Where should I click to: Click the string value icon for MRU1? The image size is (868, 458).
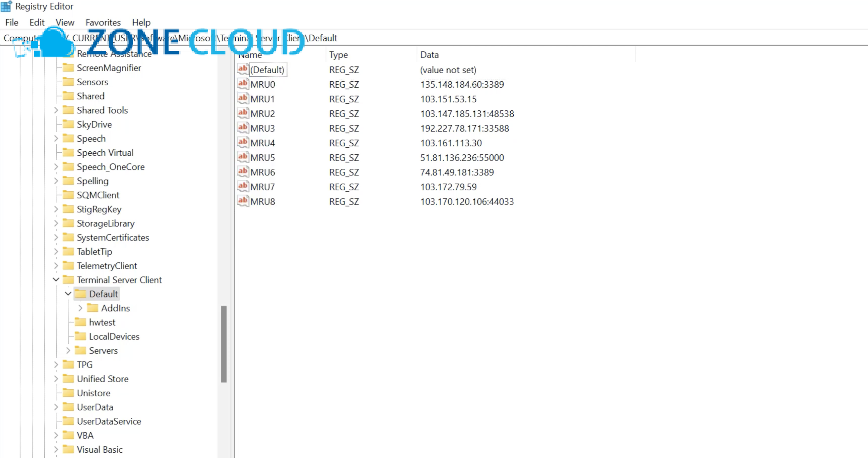click(x=243, y=98)
